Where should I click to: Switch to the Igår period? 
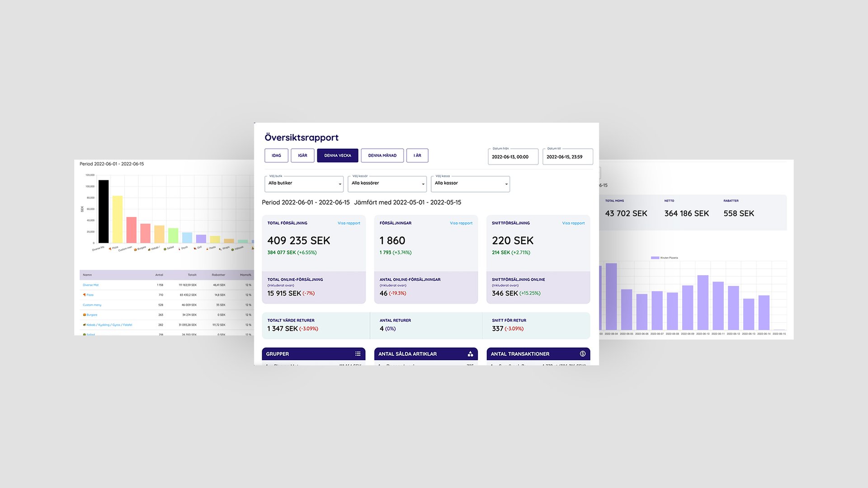point(302,155)
